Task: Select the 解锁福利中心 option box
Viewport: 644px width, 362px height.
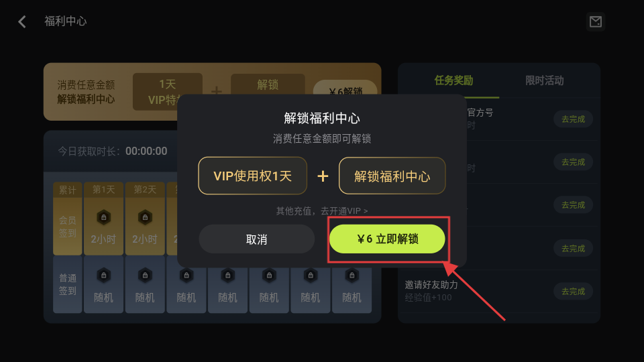Action: pos(392,176)
